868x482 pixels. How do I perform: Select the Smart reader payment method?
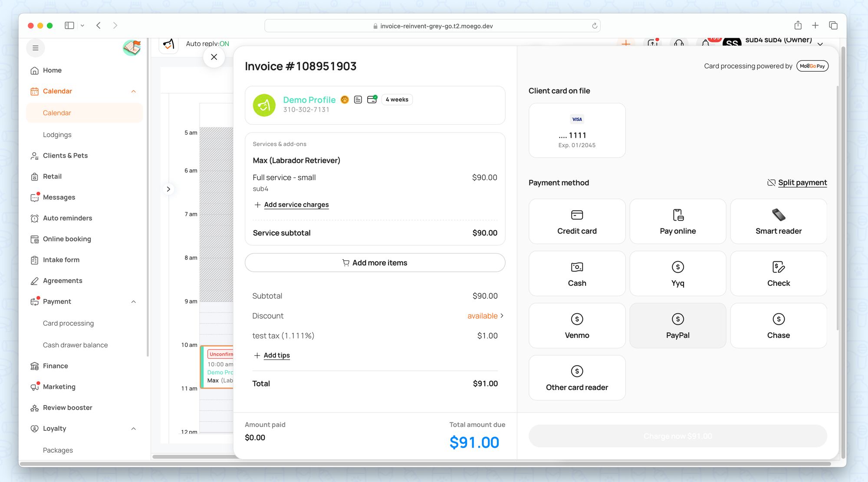[x=778, y=221]
